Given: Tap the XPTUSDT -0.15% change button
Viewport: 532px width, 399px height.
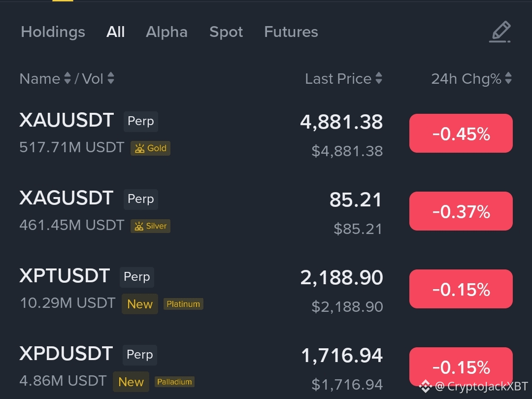Looking at the screenshot, I should click(x=461, y=289).
